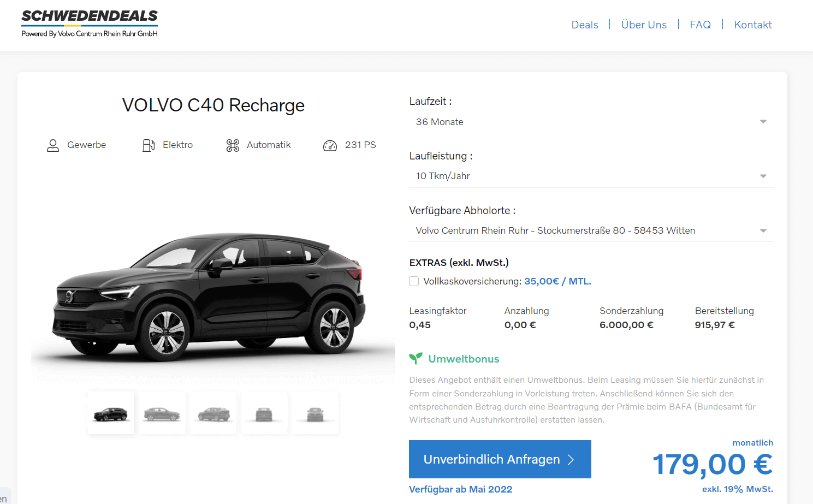Click the monatlich label above the price

click(753, 443)
